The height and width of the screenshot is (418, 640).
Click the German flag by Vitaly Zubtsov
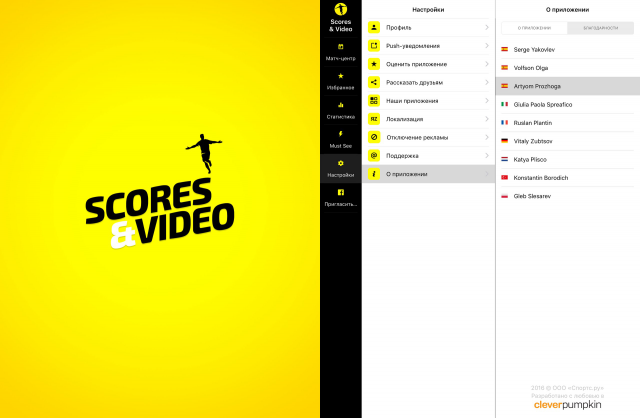pos(504,141)
